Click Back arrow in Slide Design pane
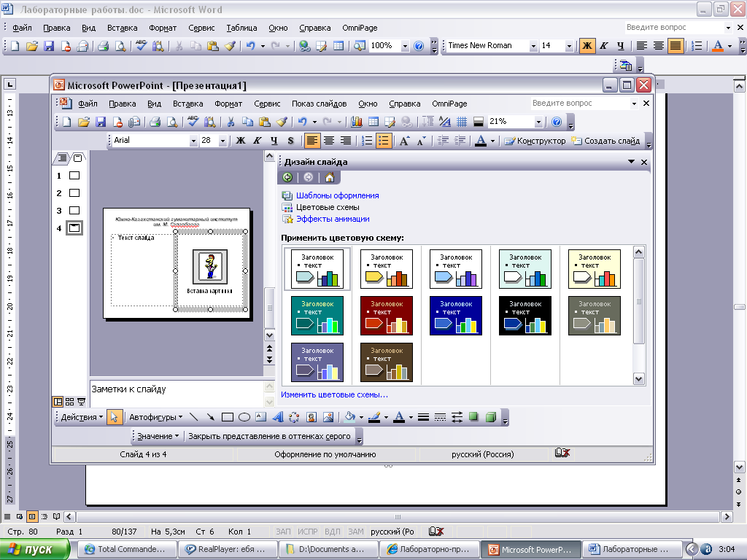The width and height of the screenshot is (747, 560). pyautogui.click(x=287, y=178)
